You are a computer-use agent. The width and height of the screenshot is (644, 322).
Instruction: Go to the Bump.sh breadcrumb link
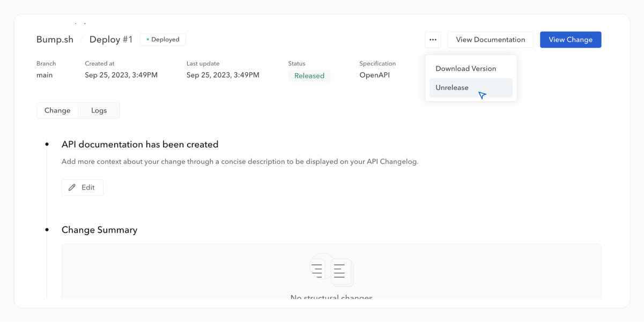coord(54,40)
